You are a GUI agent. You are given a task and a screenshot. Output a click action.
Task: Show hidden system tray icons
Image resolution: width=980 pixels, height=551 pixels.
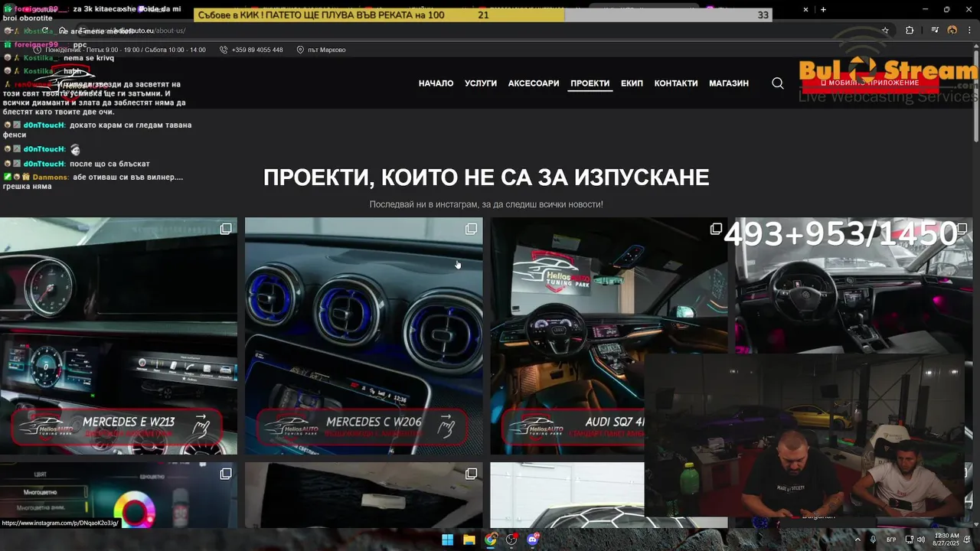click(x=857, y=540)
